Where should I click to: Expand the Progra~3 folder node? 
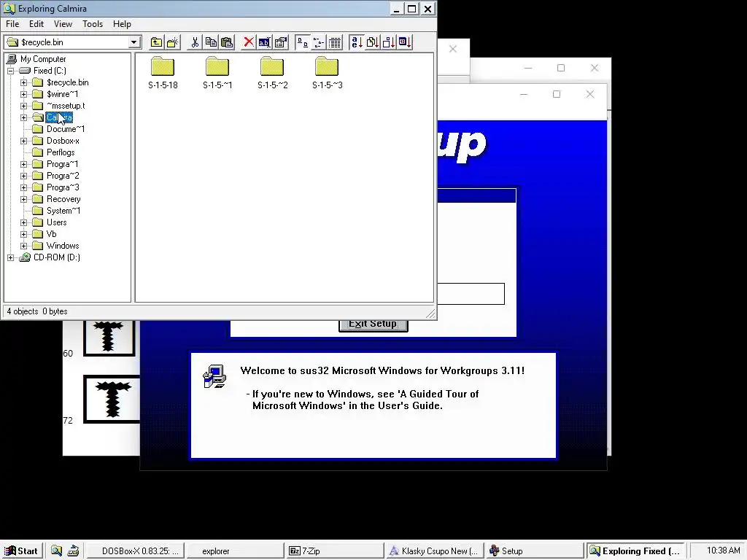point(24,187)
